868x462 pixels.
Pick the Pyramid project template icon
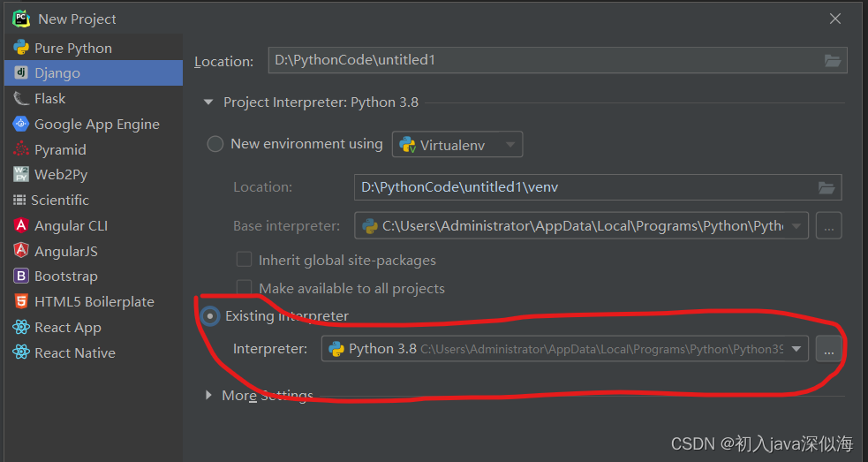pos(21,149)
